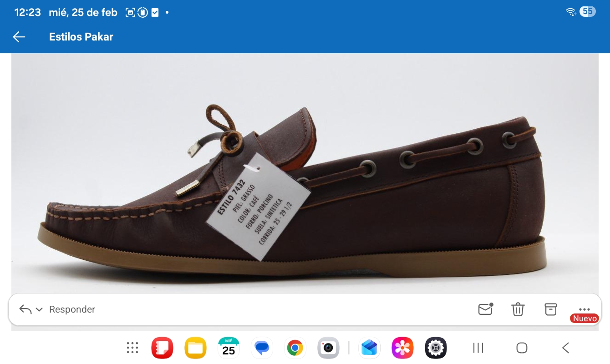Launch the red Samsung Notes app

[x=162, y=348]
